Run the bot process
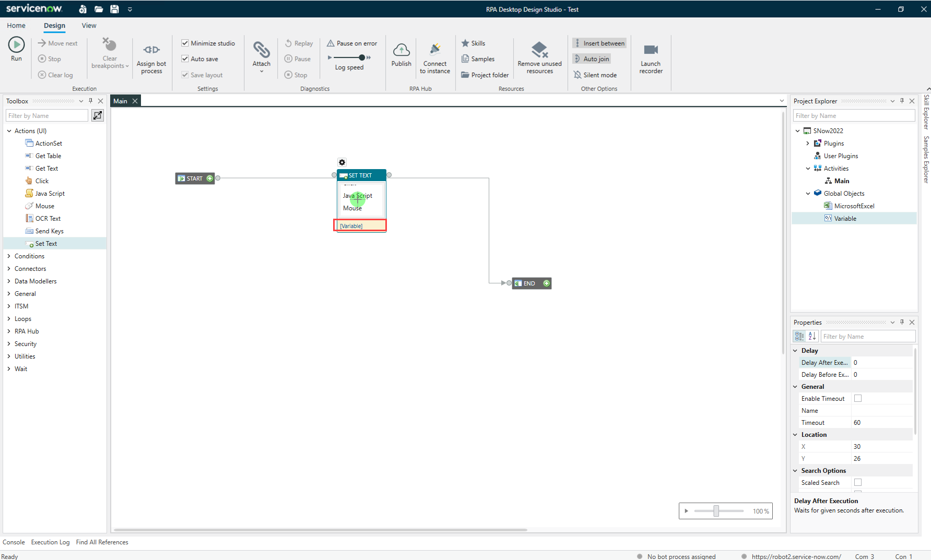 coord(16,49)
